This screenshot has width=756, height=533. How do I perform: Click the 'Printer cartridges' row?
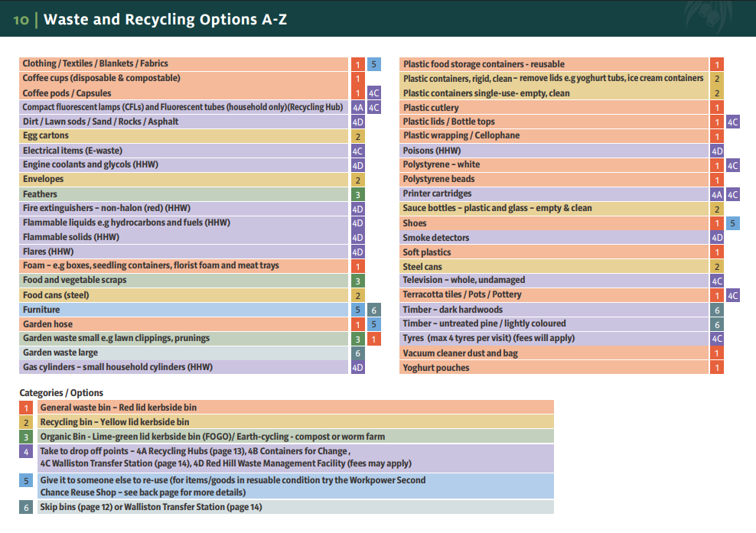[x=553, y=194]
